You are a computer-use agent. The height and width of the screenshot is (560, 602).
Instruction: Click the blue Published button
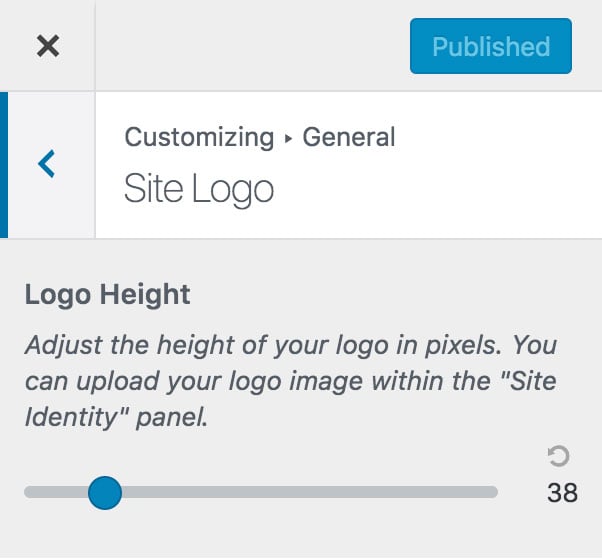click(x=491, y=46)
